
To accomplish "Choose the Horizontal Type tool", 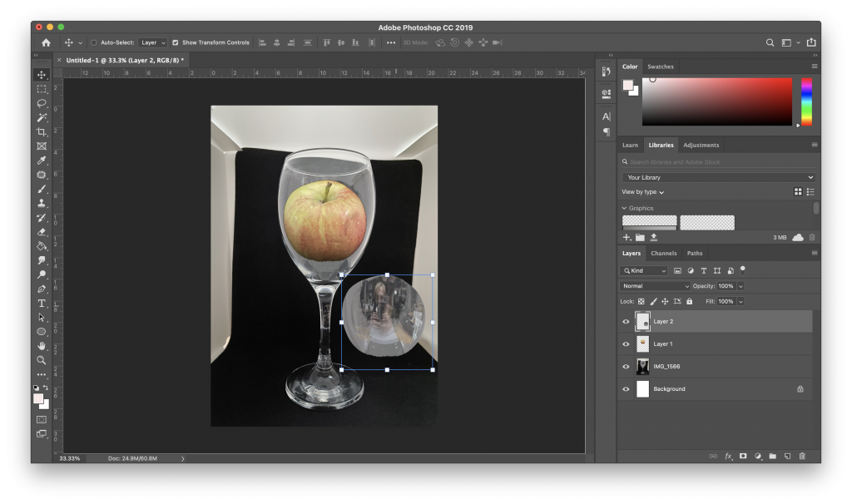I will pyautogui.click(x=42, y=304).
